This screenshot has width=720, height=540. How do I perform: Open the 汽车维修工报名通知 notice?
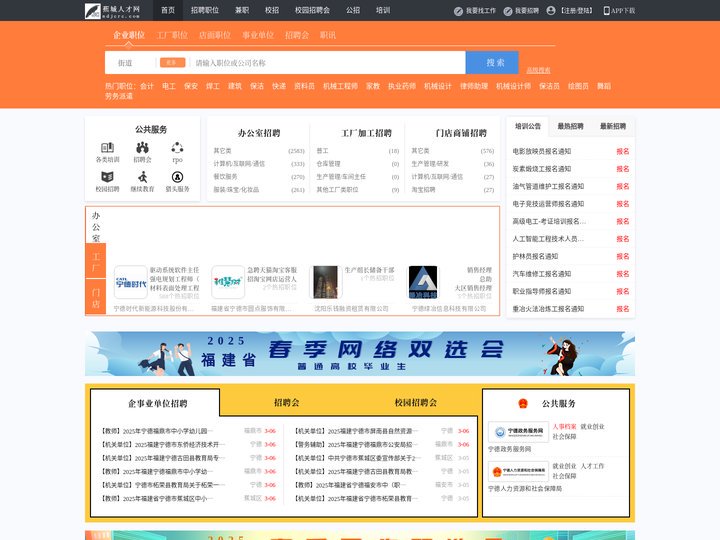click(542, 274)
